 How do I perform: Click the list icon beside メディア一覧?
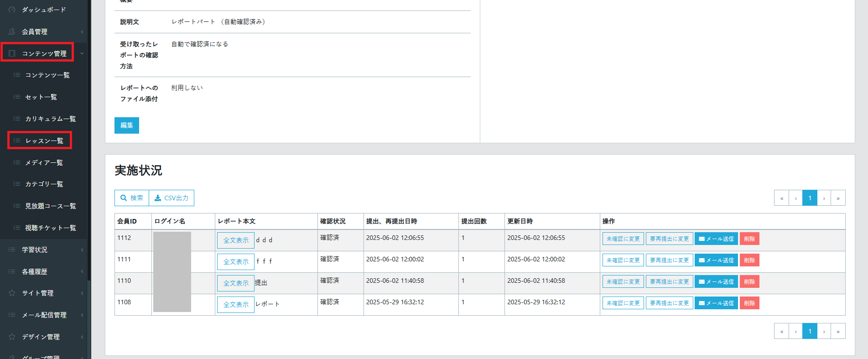click(x=17, y=162)
